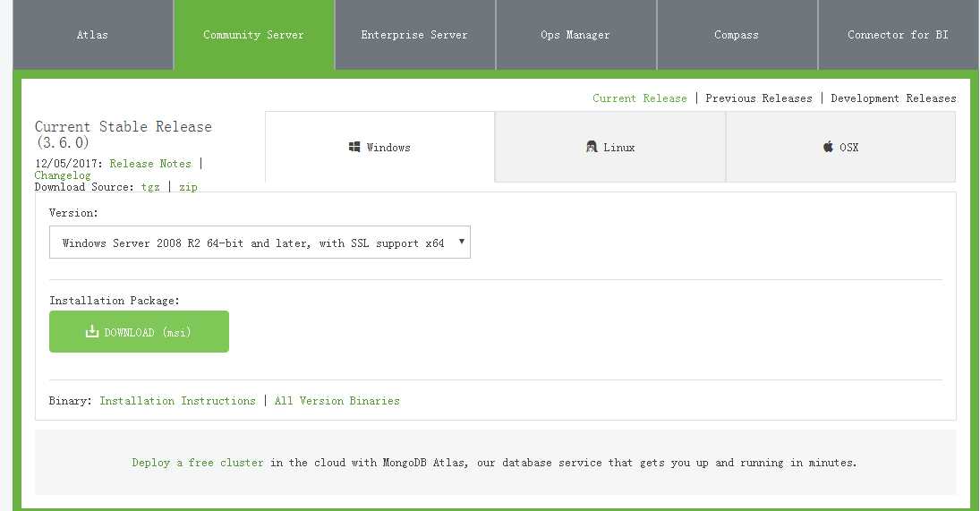980x511 pixels.
Task: Open Connector for BI tab
Action: click(x=899, y=35)
